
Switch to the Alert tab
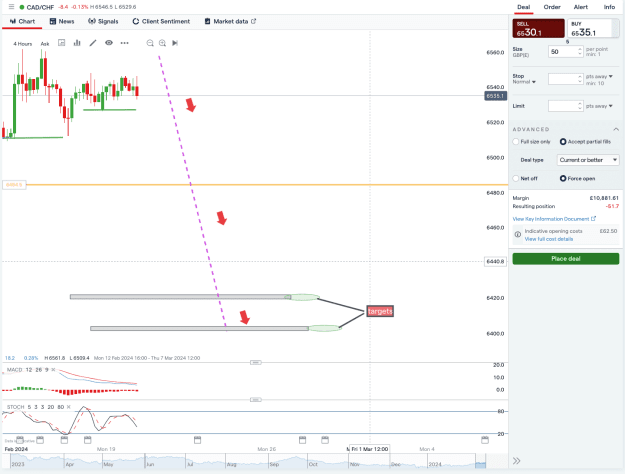coord(580,7)
